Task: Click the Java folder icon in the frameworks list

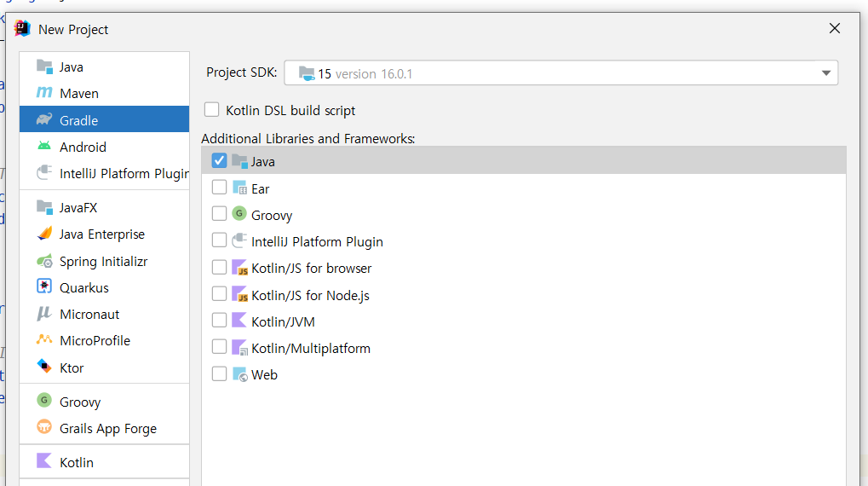Action: coord(239,160)
